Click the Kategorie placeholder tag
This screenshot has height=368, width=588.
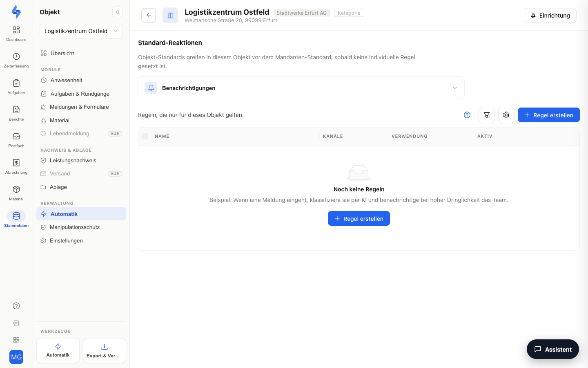point(349,13)
